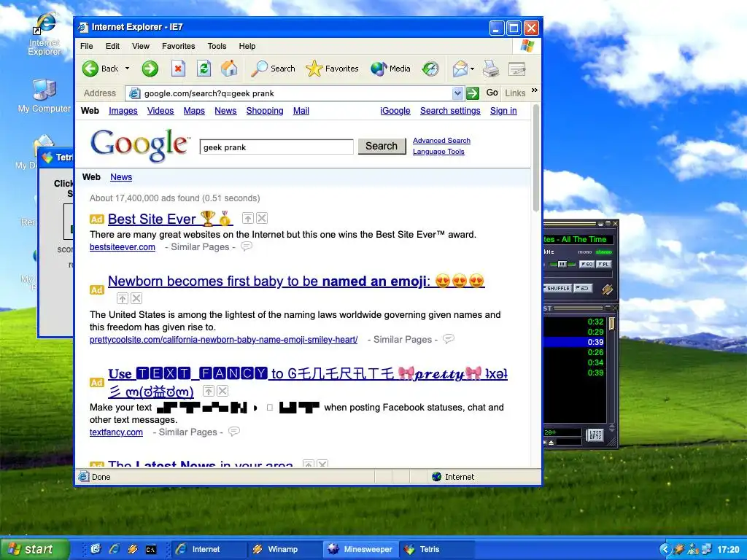Viewport: 747px width, 560px height.
Task: Open the Favorites menu
Action: [x=178, y=46]
